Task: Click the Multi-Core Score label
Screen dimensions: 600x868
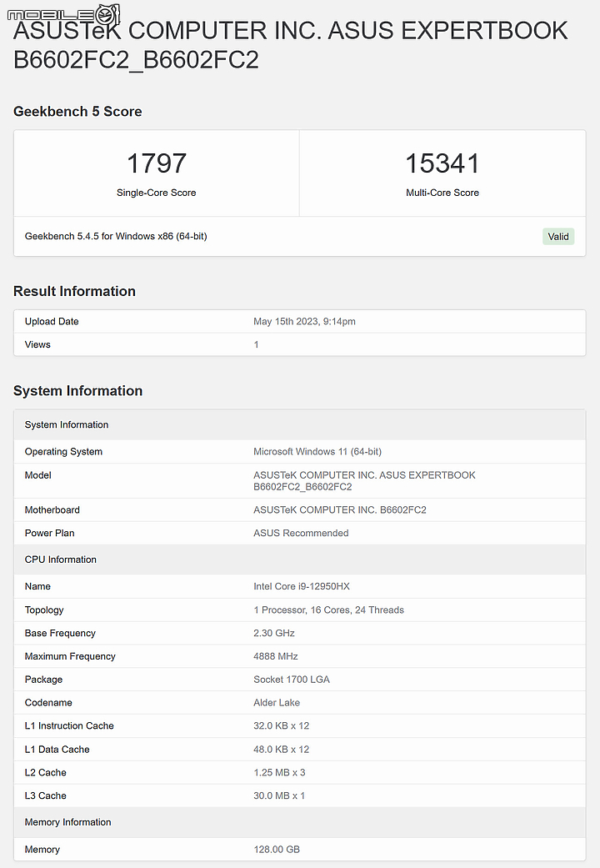Action: 442,193
